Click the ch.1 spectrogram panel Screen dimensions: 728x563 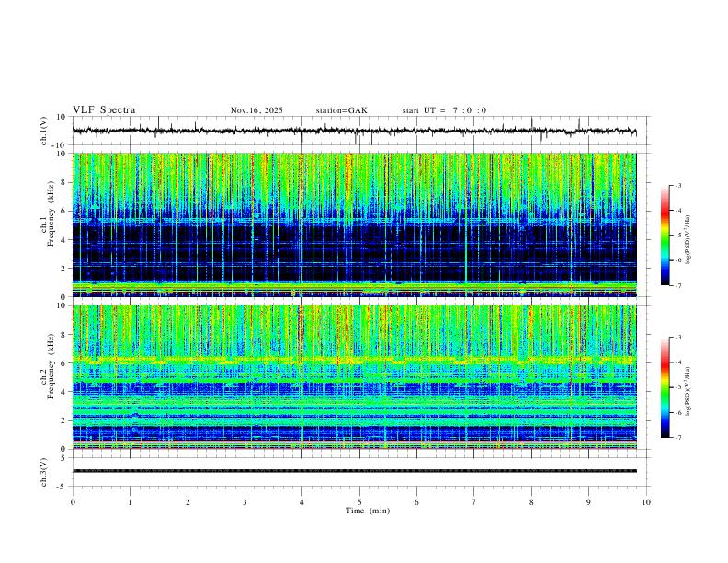coord(355,224)
